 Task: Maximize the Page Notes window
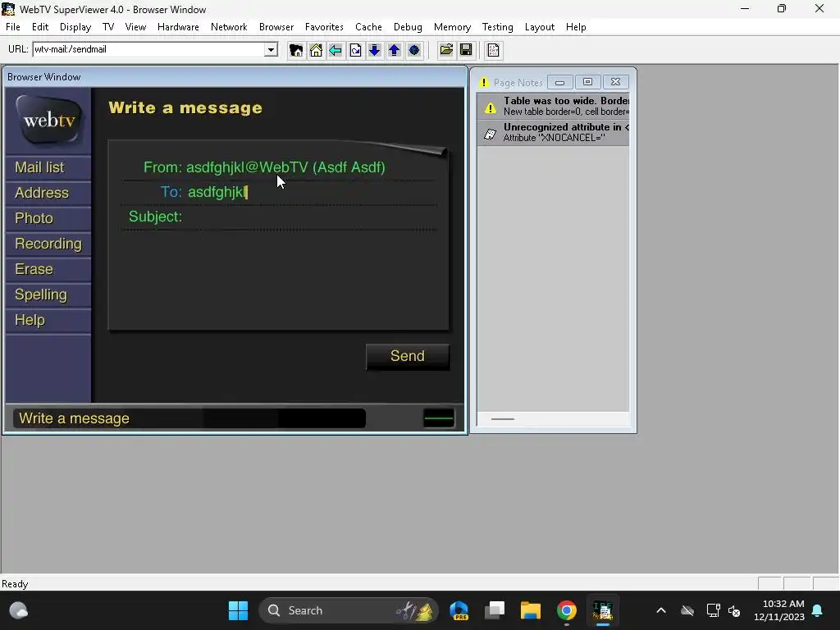(587, 82)
